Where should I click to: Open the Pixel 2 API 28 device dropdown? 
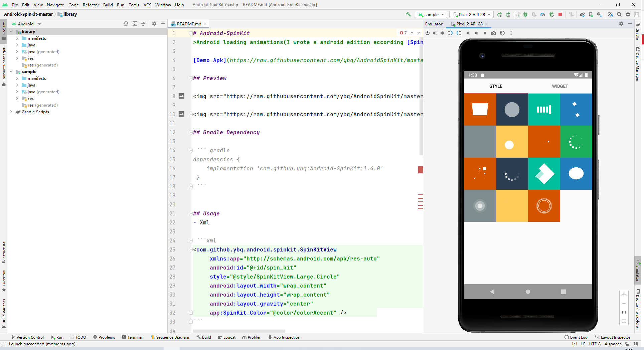472,14
